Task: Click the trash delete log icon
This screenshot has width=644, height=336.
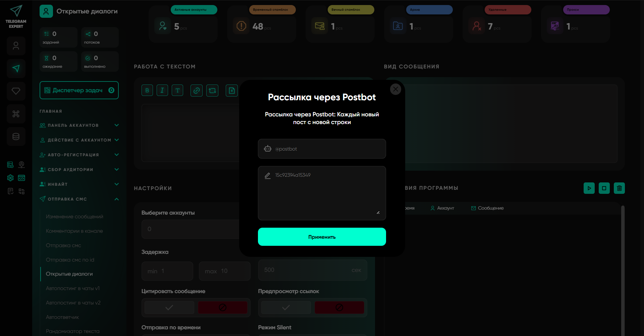Action: tap(619, 188)
